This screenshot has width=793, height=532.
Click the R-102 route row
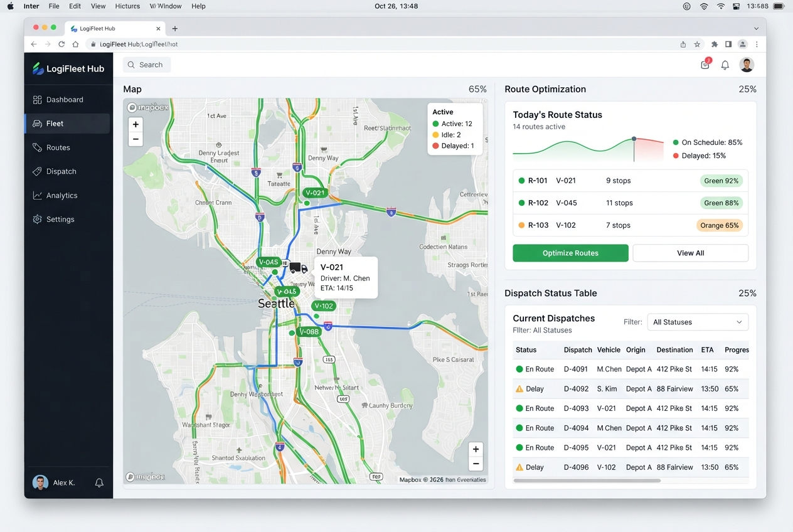point(631,203)
